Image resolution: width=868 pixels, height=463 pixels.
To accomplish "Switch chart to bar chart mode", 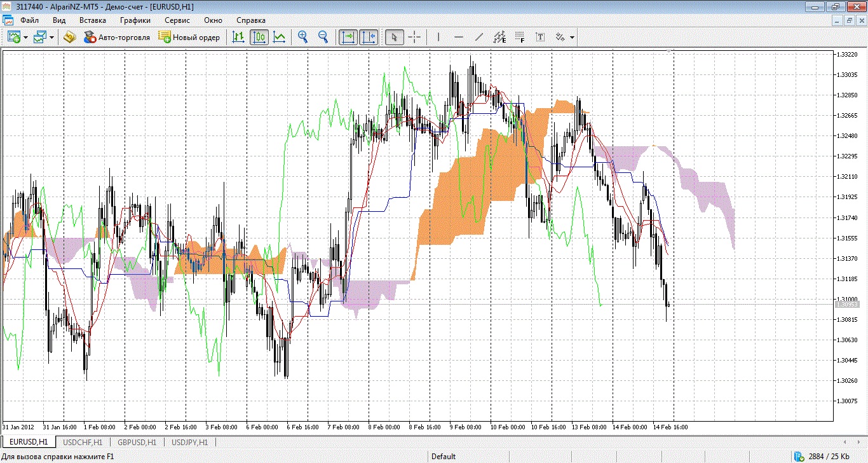I will coord(238,38).
